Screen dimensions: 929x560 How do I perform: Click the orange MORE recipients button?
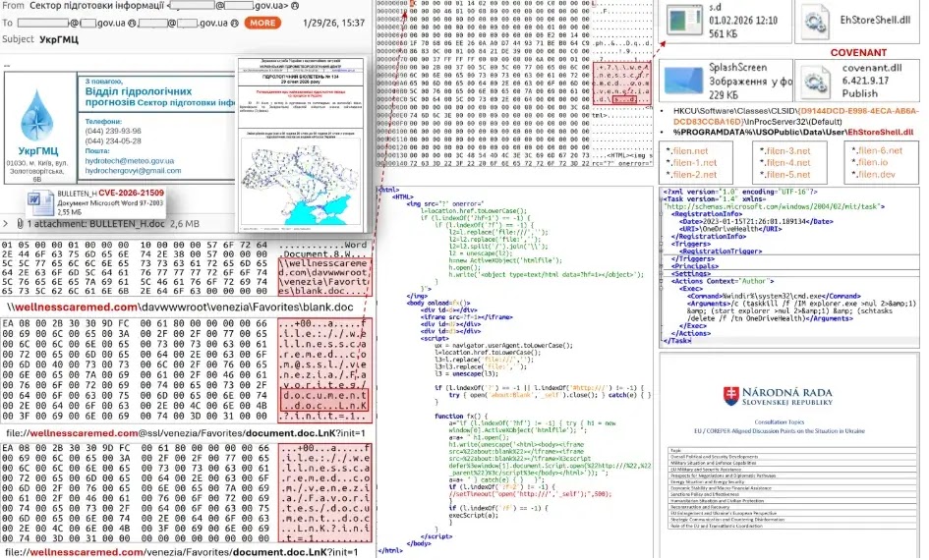[x=261, y=23]
